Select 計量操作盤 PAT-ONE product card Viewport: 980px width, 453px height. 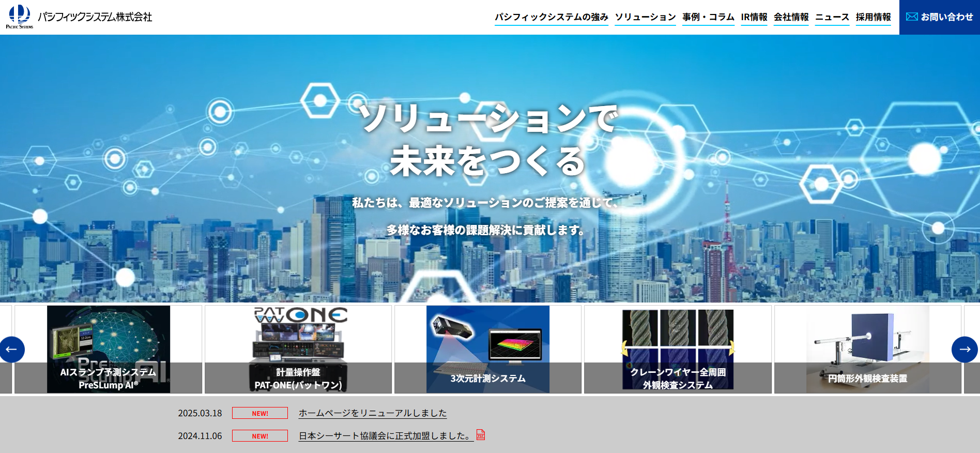tap(298, 349)
